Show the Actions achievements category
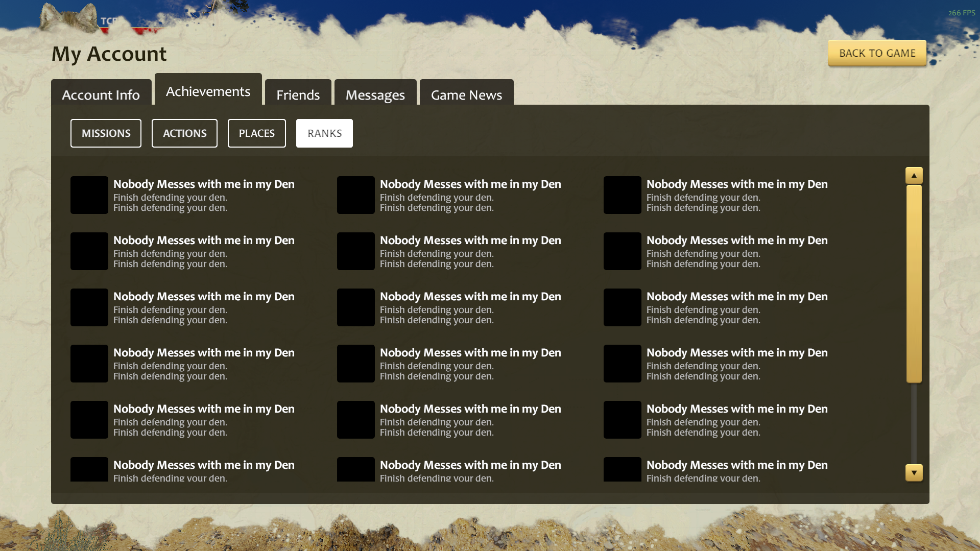Image resolution: width=980 pixels, height=551 pixels. 185,133
